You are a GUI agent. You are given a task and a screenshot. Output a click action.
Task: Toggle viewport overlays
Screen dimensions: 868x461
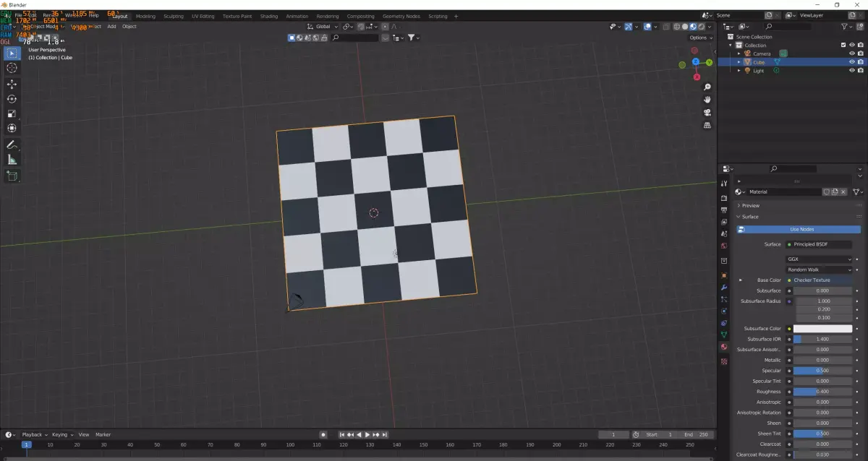click(x=648, y=27)
